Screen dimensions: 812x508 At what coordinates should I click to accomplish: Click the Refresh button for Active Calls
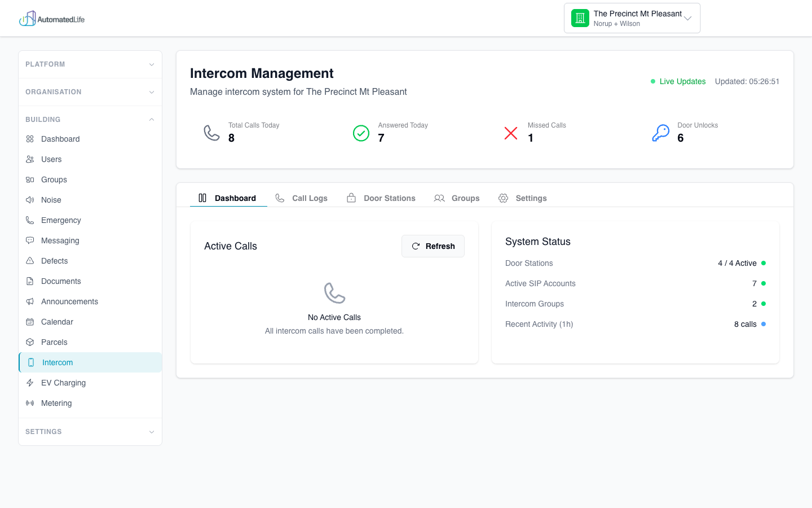tap(433, 246)
